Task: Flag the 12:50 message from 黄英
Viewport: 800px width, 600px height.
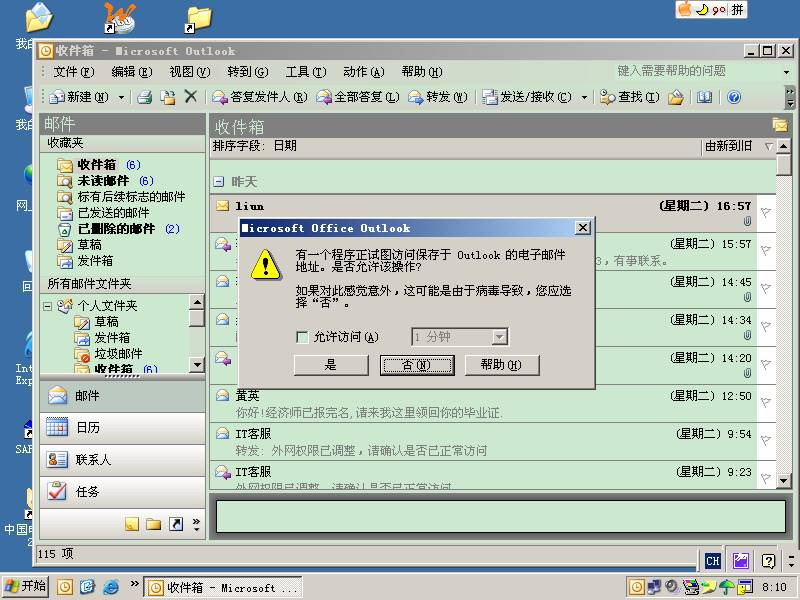Action: tap(765, 403)
